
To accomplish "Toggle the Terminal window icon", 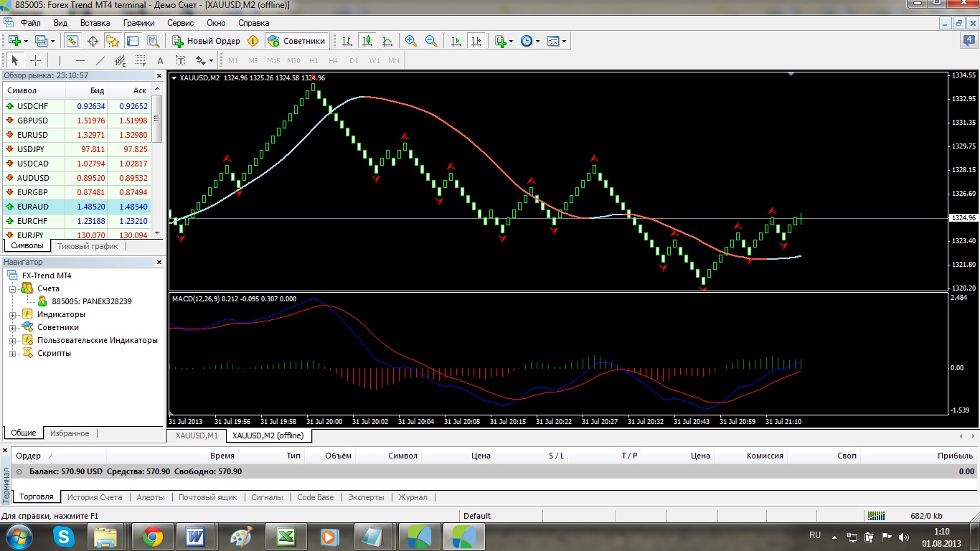I will click(x=133, y=41).
